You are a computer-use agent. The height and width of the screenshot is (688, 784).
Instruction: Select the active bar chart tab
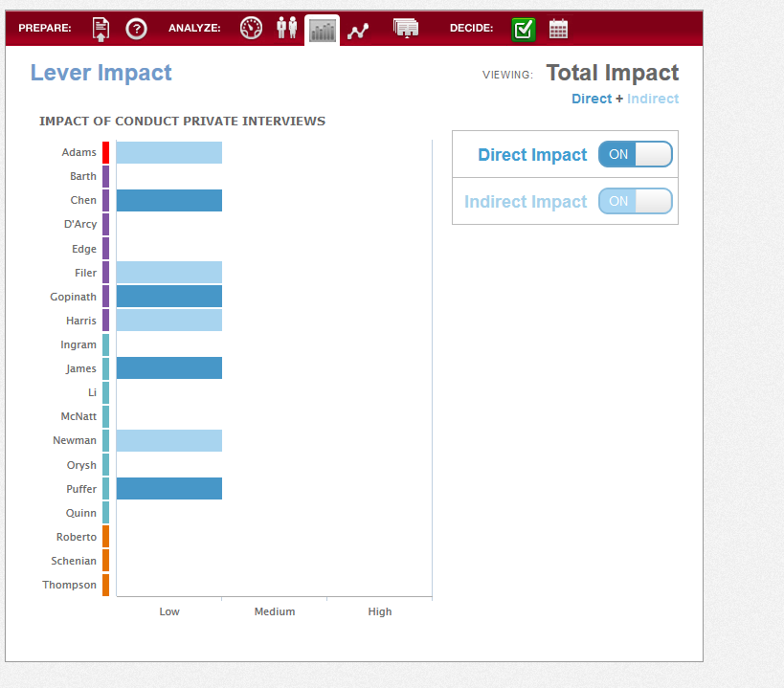click(x=322, y=30)
